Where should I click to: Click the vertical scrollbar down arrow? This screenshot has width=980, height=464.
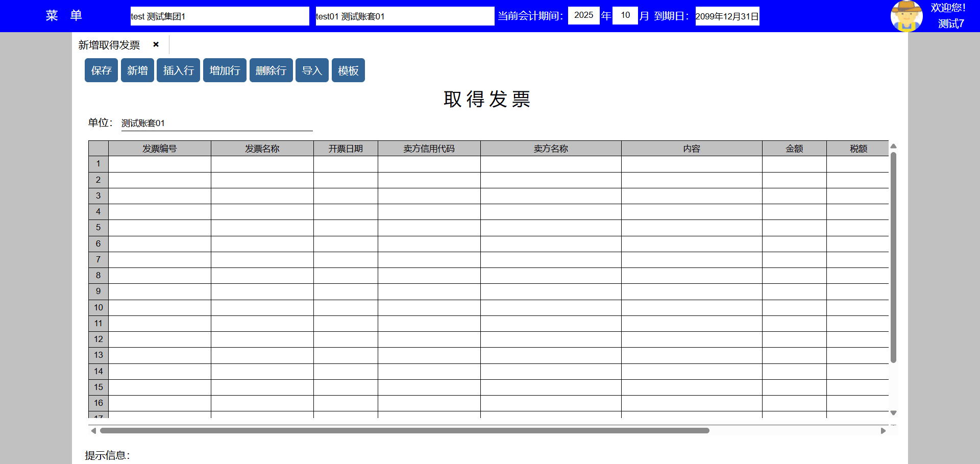[x=893, y=413]
